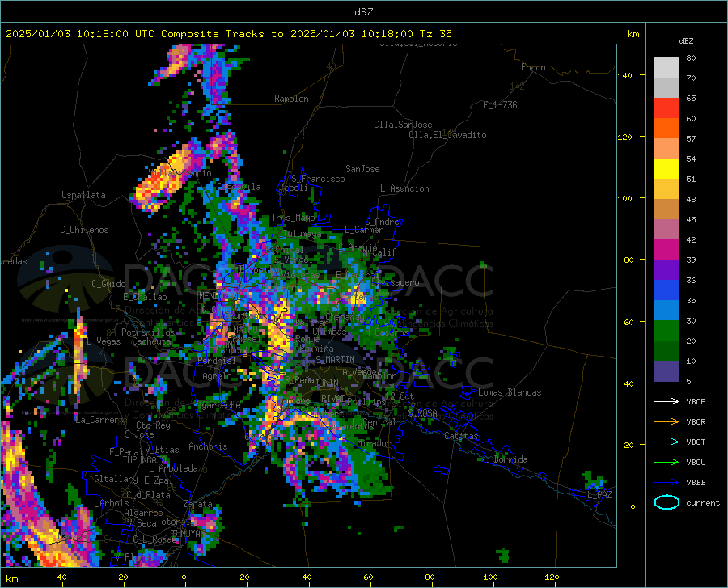Click the 'Anchoris' map label

click(208, 446)
